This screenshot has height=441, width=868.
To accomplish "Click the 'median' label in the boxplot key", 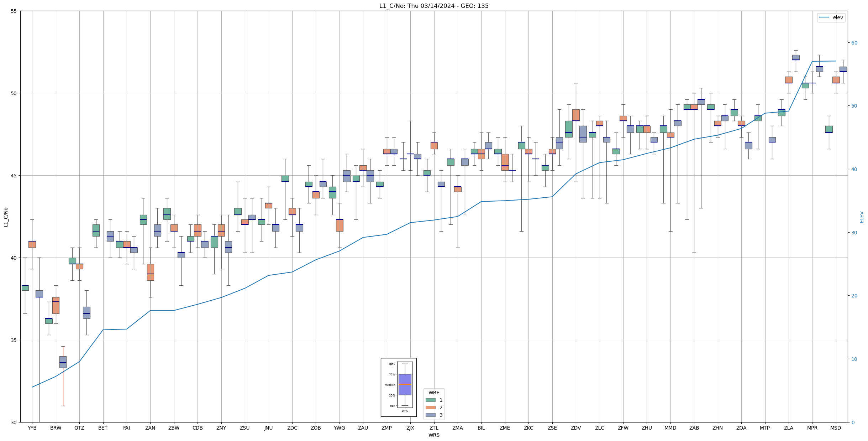I will pos(390,385).
